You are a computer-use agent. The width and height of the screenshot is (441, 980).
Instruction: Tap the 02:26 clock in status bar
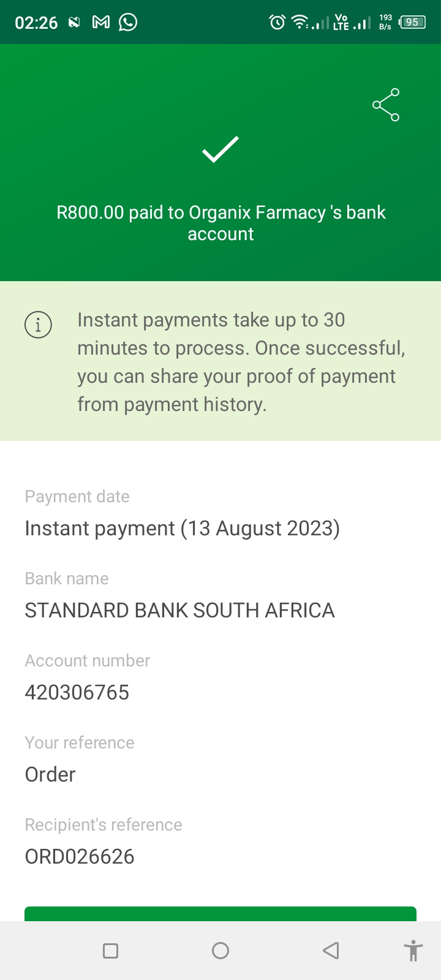[36, 23]
